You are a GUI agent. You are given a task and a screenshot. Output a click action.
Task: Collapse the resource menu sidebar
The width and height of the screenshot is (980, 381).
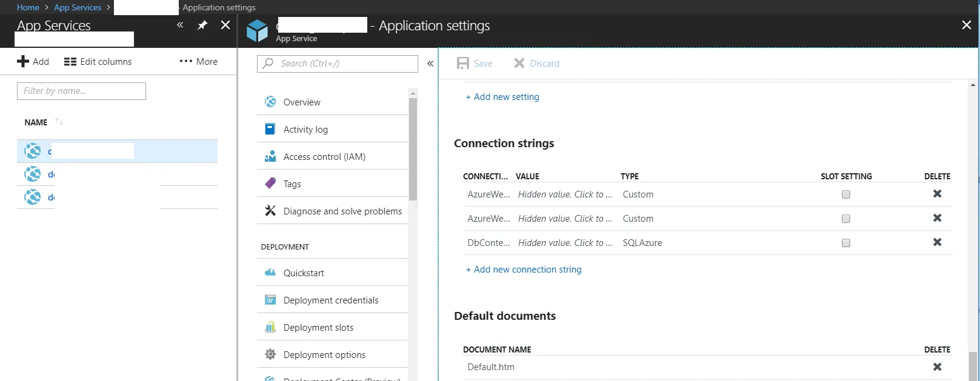430,64
